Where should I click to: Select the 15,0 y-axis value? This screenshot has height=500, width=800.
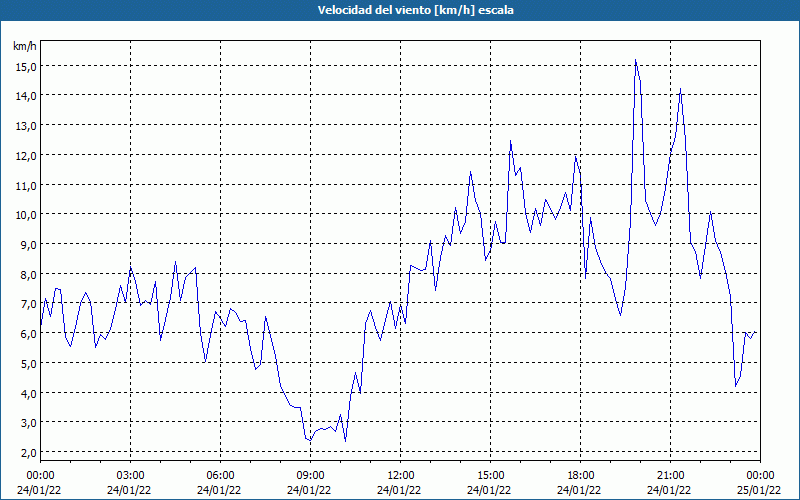tap(26, 66)
